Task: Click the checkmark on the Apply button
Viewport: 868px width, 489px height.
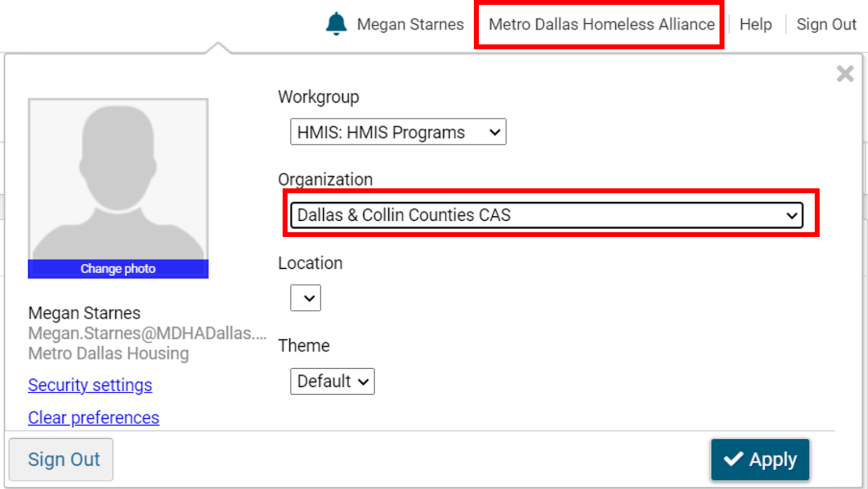Action: (x=735, y=460)
